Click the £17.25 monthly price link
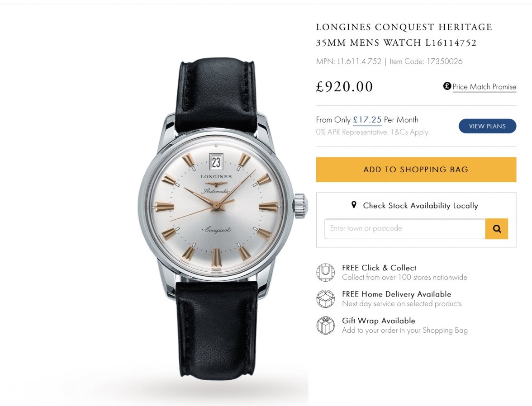This screenshot has width=532, height=406. pos(367,120)
